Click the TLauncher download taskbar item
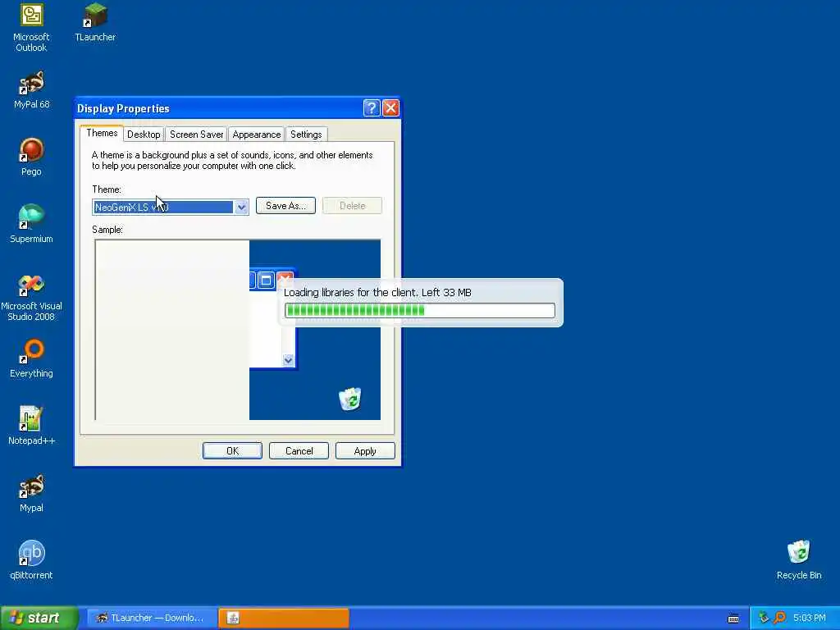 [x=152, y=619]
